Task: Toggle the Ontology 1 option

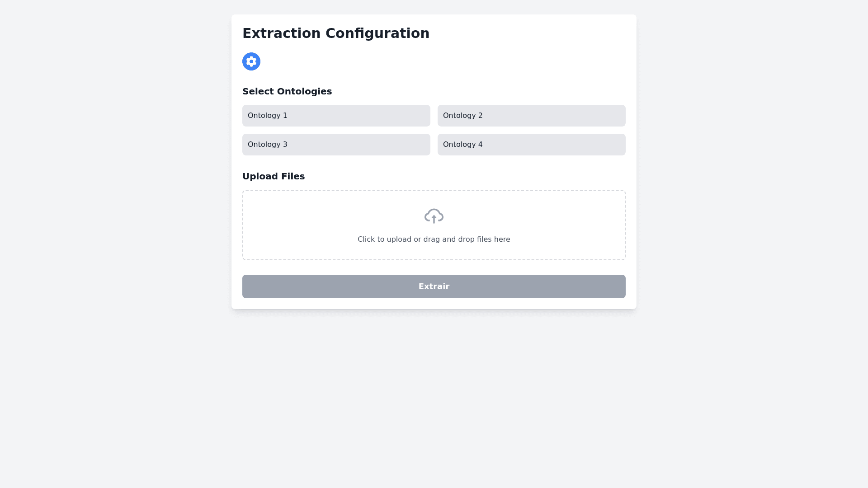Action: (x=336, y=116)
